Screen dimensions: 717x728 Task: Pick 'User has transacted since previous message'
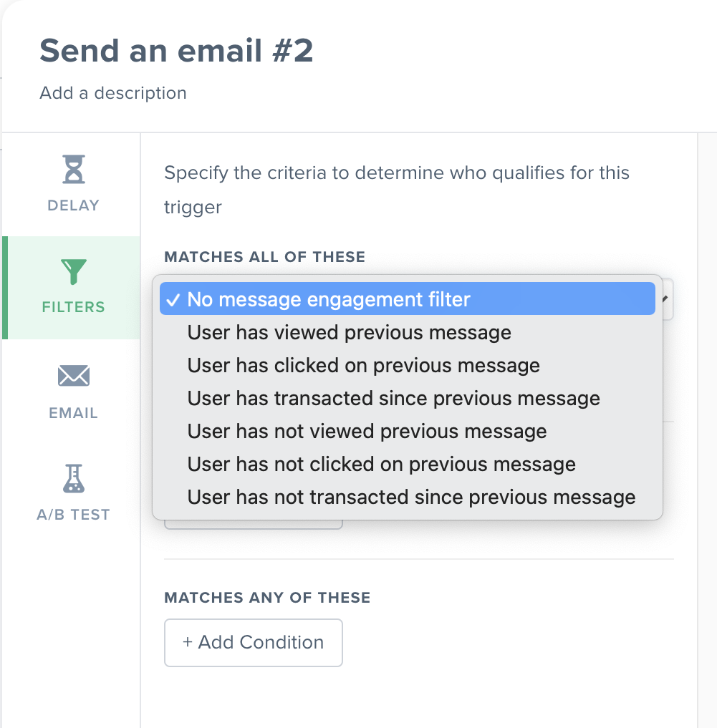point(408,398)
